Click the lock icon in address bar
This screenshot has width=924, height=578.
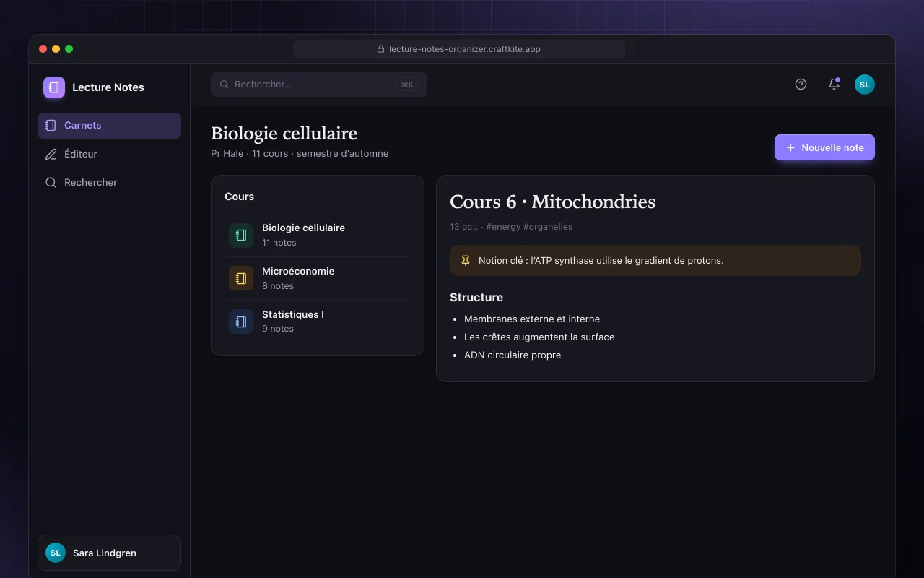point(380,49)
